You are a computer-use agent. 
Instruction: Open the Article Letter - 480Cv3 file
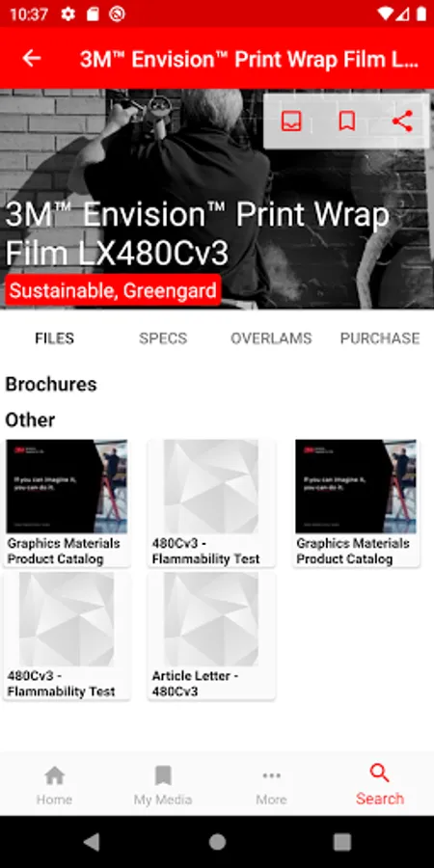coord(211,636)
